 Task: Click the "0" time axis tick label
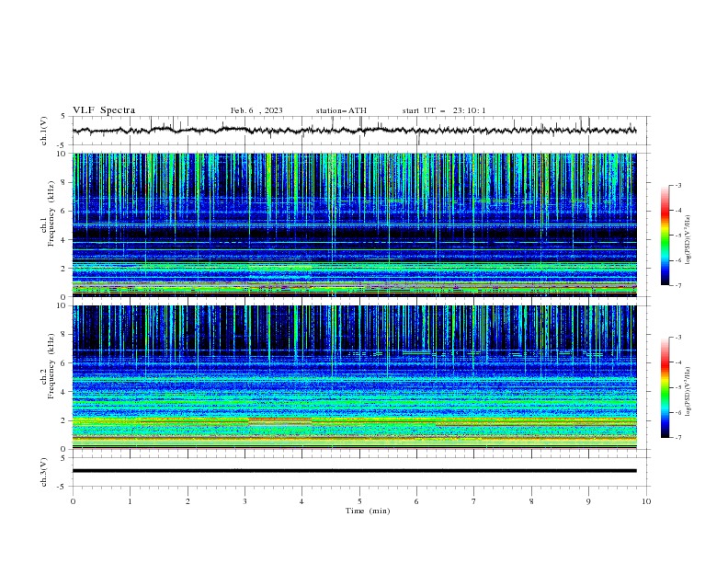pyautogui.click(x=73, y=501)
